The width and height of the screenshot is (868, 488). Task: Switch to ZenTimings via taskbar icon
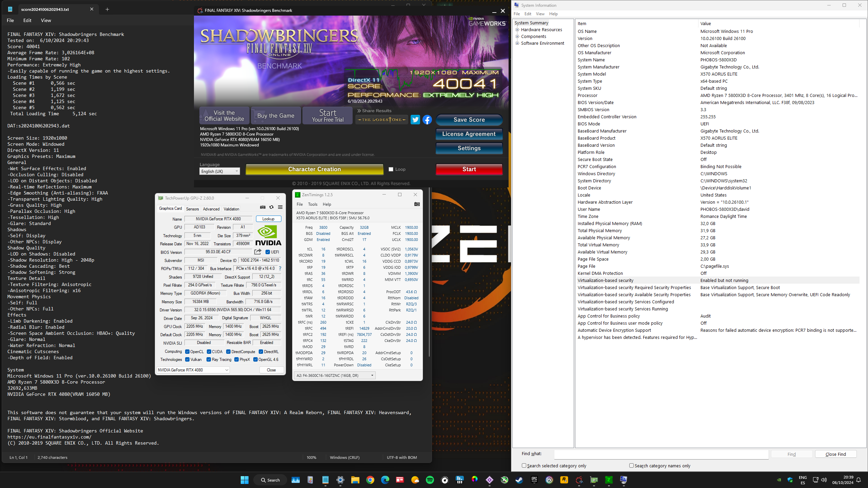click(609, 480)
